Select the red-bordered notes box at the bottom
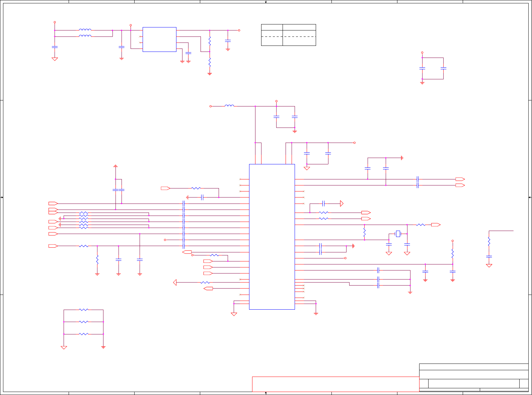The image size is (532, 395). (x=335, y=384)
